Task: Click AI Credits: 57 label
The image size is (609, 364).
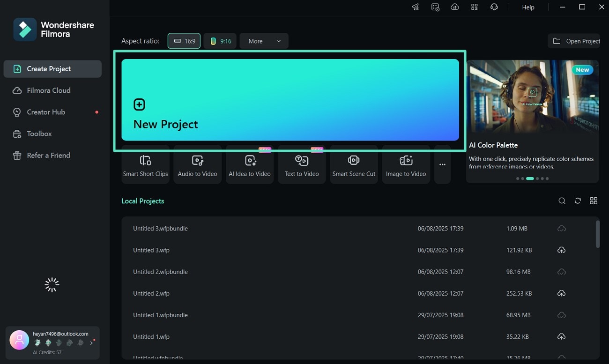Action: coord(47,352)
